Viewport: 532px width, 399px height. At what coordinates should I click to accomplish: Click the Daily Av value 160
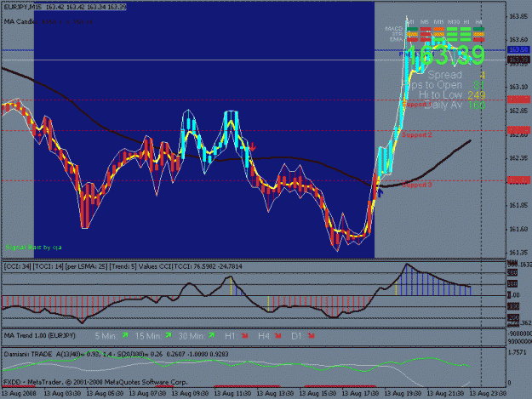coord(477,105)
